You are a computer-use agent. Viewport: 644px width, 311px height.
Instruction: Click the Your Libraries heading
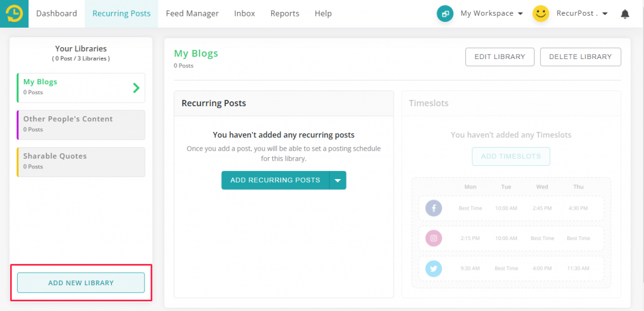coord(81,49)
